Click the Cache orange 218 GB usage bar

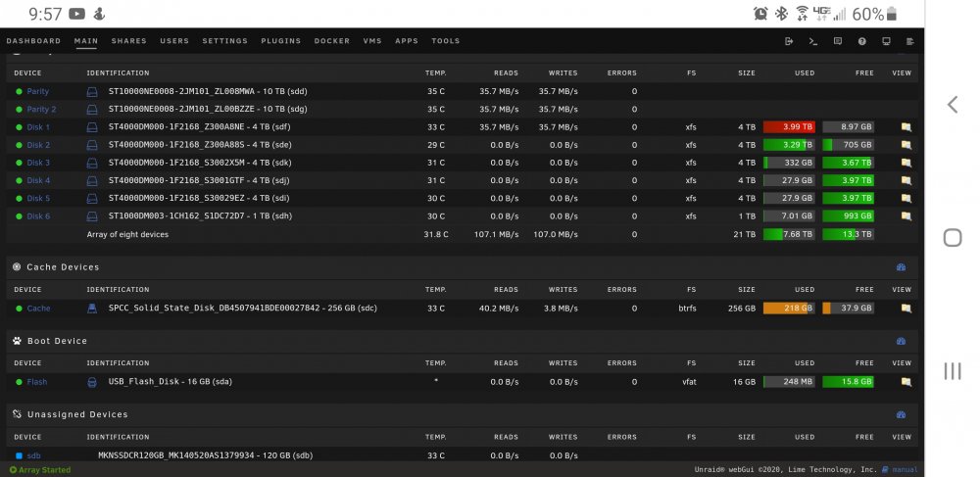[x=789, y=309]
